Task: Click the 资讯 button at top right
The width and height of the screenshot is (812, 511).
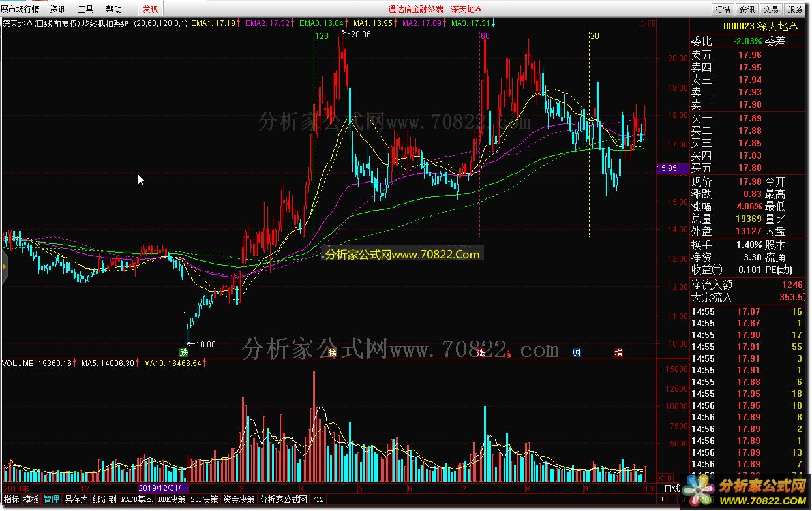Action: [747, 9]
